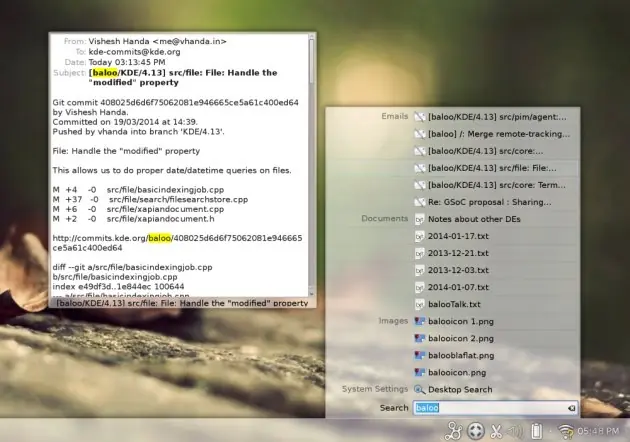This screenshot has height=442, width=630.
Task: Click the text file icon for balooTalk.txt
Action: click(x=419, y=305)
